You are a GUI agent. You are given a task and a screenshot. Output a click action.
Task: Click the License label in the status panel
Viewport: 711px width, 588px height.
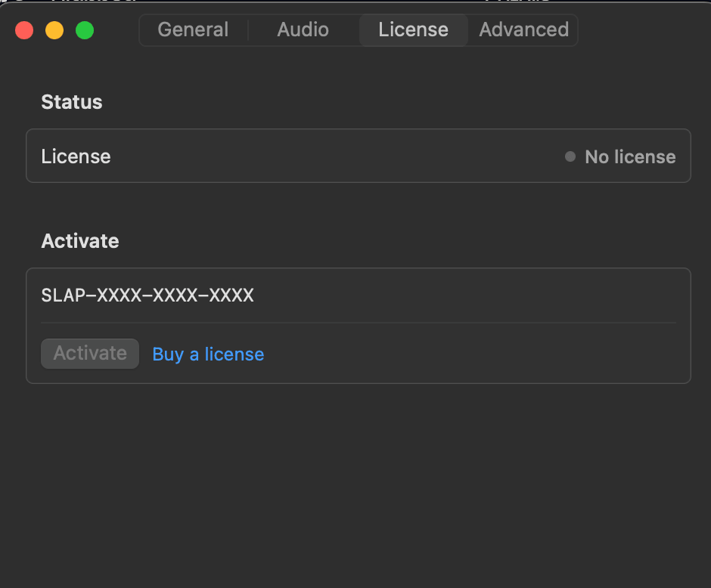point(76,156)
